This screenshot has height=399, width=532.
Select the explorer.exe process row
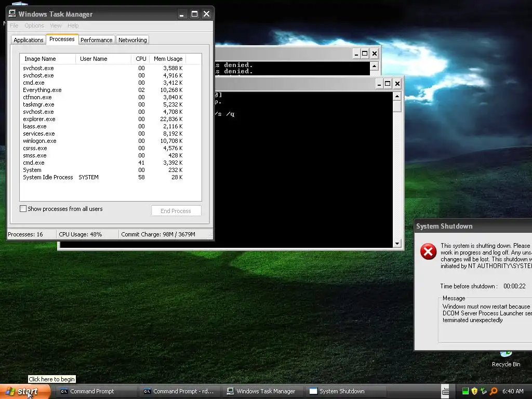[x=103, y=119]
